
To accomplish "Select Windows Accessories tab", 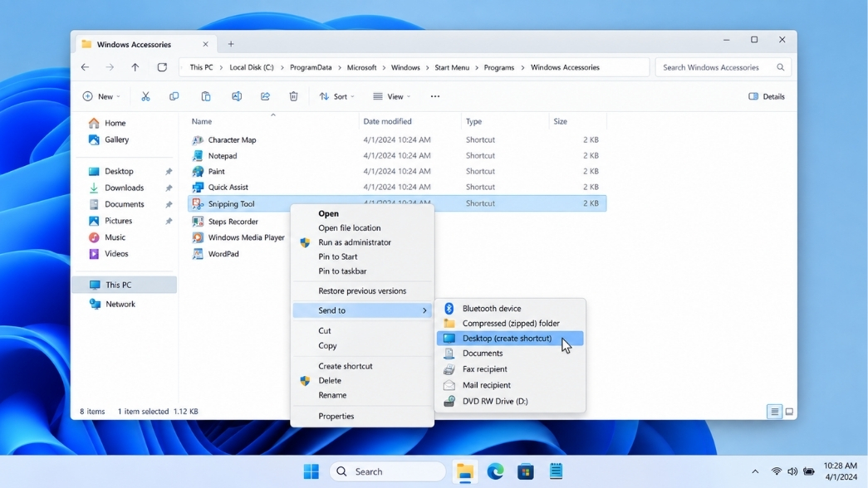I will [x=144, y=44].
